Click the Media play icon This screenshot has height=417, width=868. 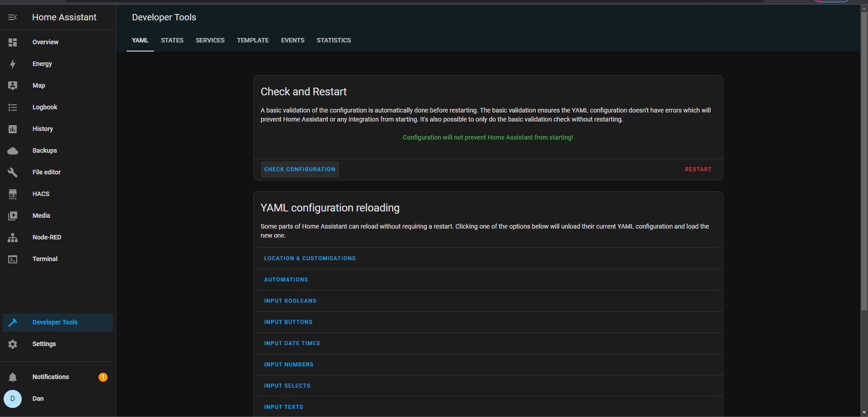[x=13, y=216]
